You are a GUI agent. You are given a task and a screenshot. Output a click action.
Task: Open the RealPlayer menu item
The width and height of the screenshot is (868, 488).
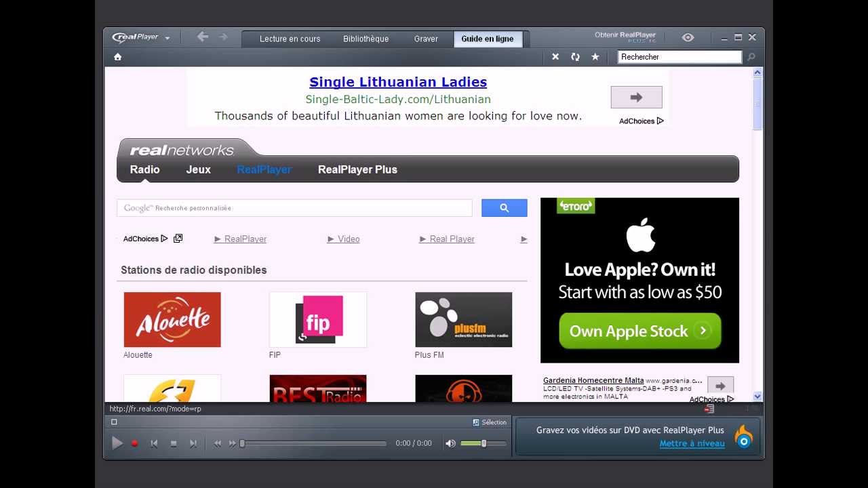[x=264, y=169]
